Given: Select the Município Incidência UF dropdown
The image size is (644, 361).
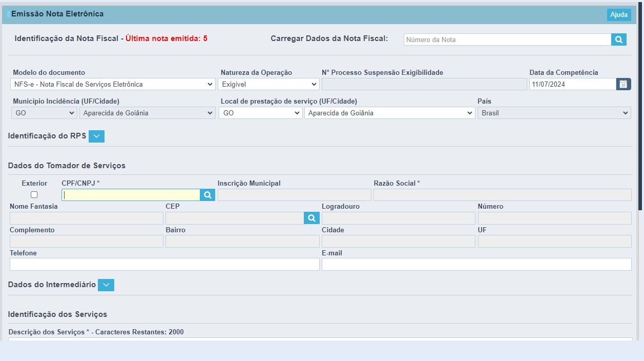Looking at the screenshot, I should (44, 113).
